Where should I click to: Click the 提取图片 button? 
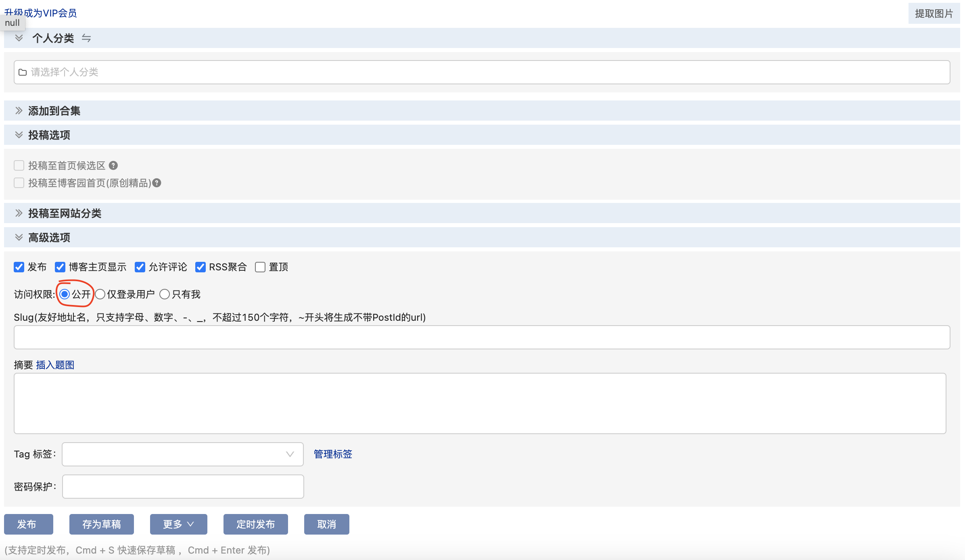934,13
